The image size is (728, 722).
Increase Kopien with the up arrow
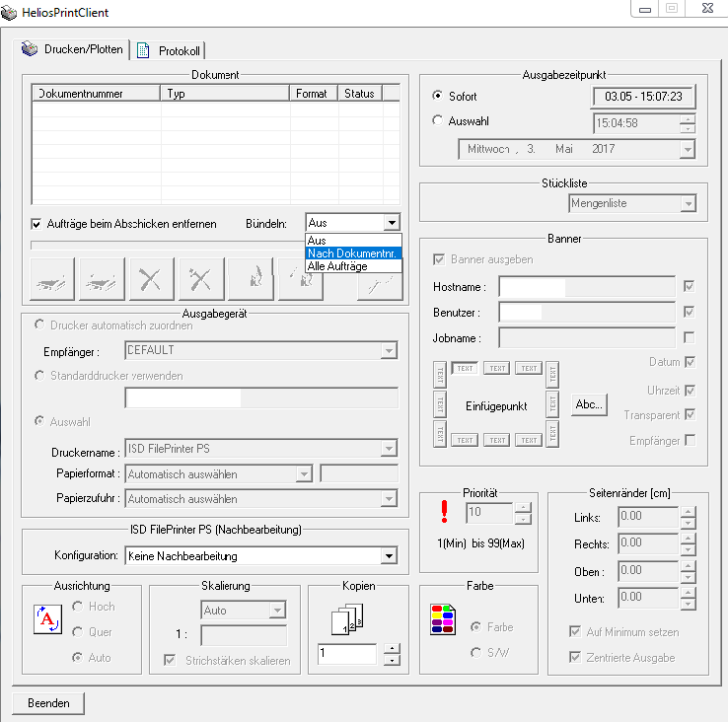(392, 649)
